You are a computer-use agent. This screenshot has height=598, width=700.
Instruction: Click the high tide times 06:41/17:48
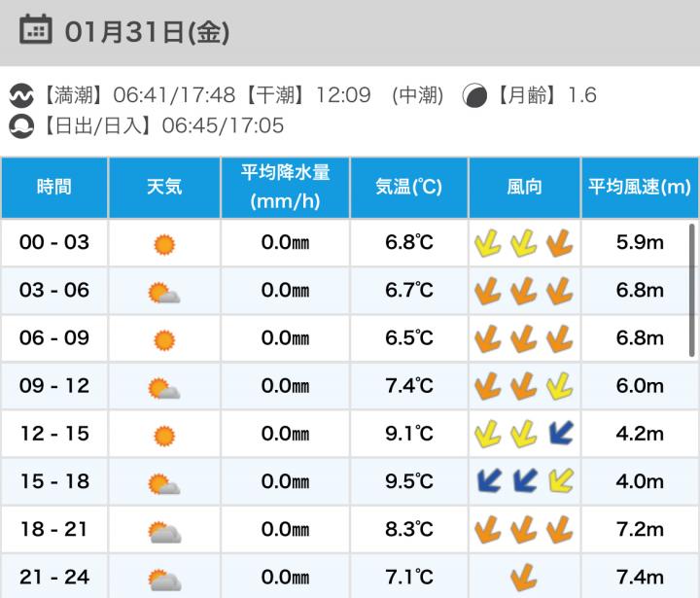tap(174, 95)
